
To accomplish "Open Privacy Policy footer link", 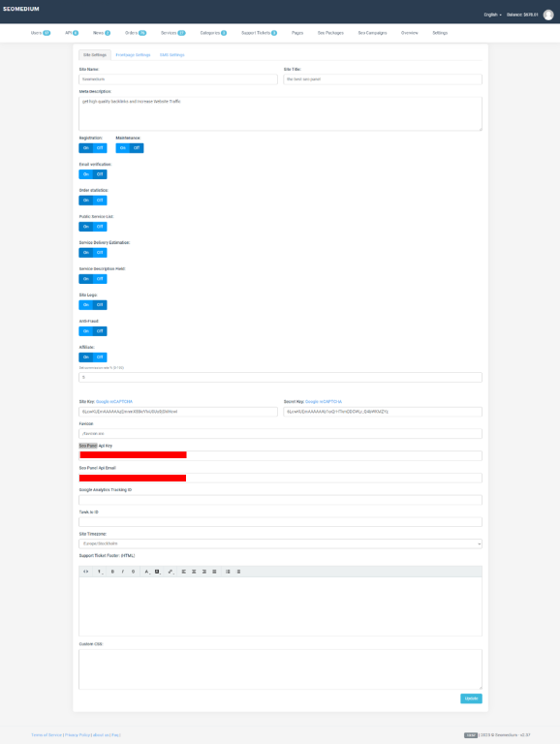I will pyautogui.click(x=78, y=735).
